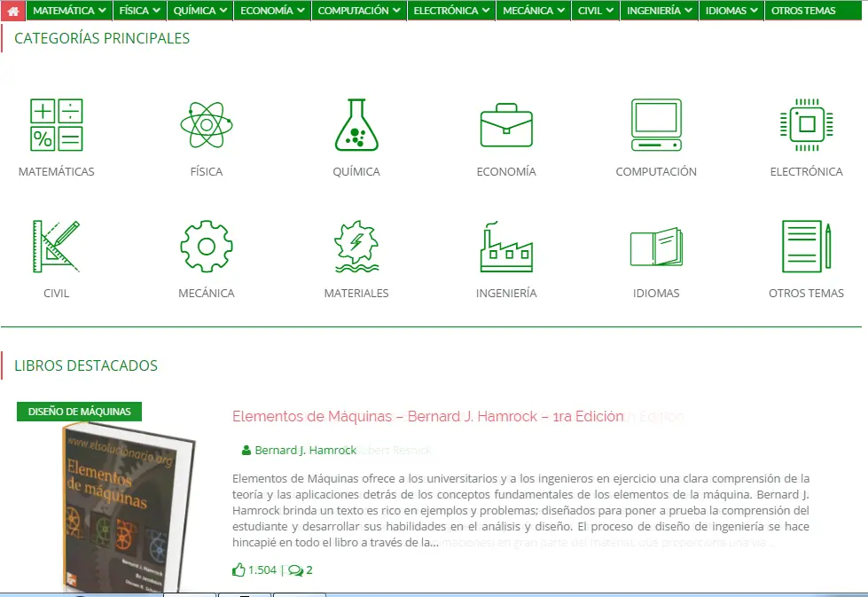Click the INGENIERÍA category label

point(506,293)
